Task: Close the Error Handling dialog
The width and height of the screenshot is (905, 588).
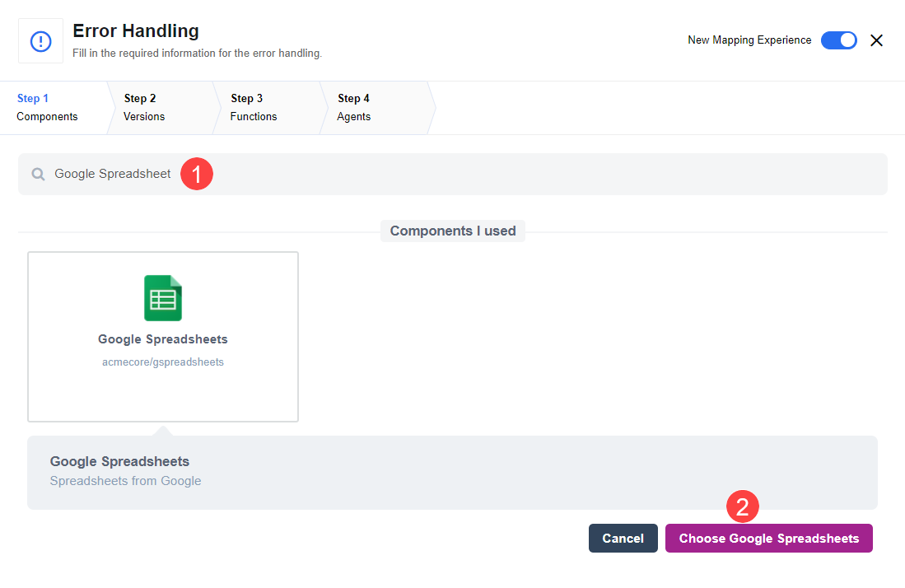Action: pos(876,40)
